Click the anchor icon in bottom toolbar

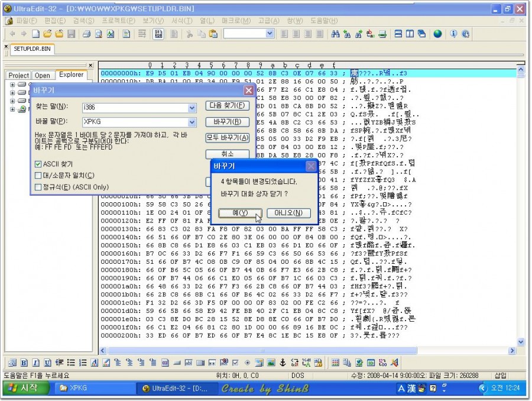point(283,363)
